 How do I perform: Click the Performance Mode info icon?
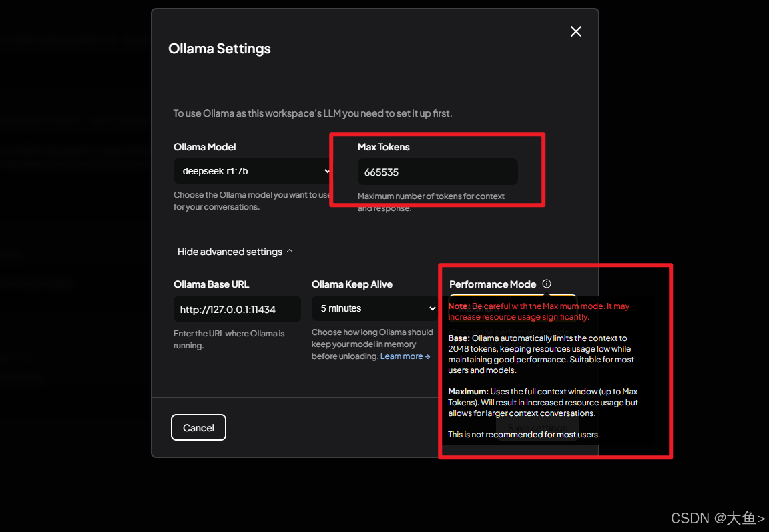[546, 284]
